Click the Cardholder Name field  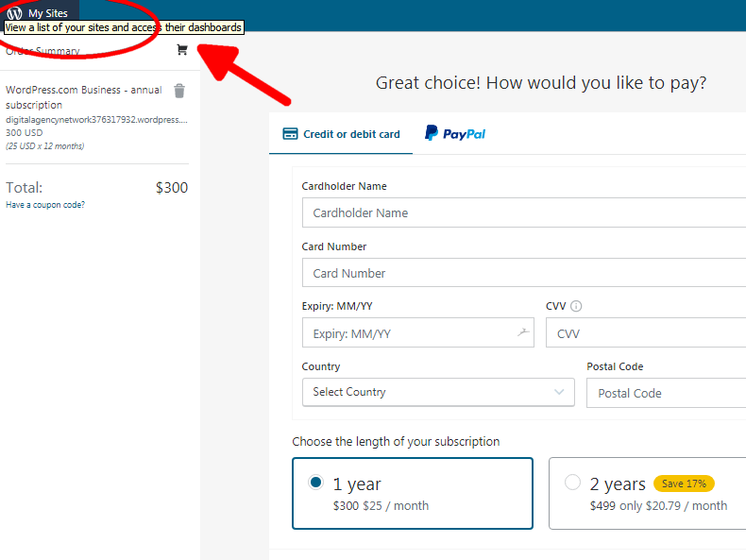point(524,212)
